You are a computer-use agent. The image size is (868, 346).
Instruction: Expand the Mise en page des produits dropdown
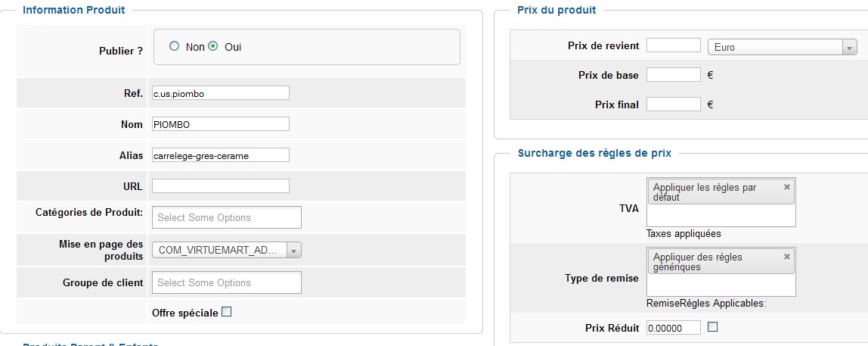point(227,250)
